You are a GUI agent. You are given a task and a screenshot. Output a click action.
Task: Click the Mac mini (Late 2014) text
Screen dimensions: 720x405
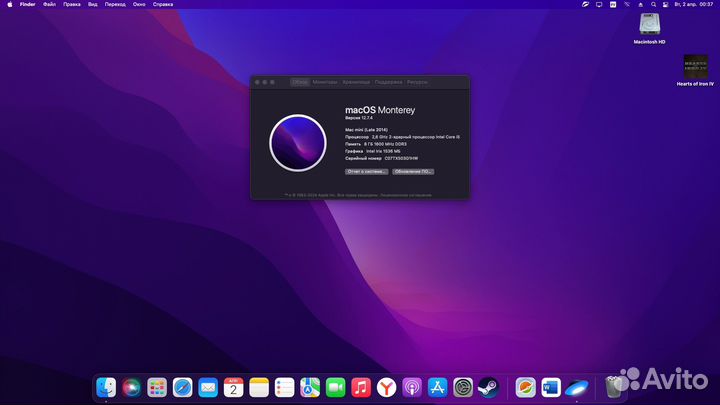click(366, 130)
